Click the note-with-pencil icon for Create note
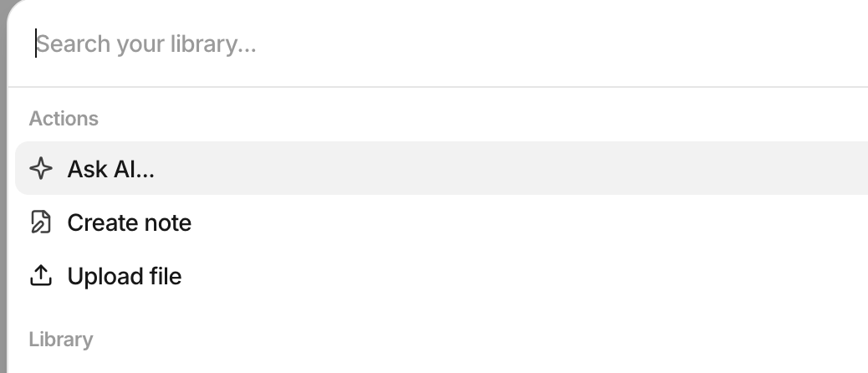868x373 pixels. point(40,222)
